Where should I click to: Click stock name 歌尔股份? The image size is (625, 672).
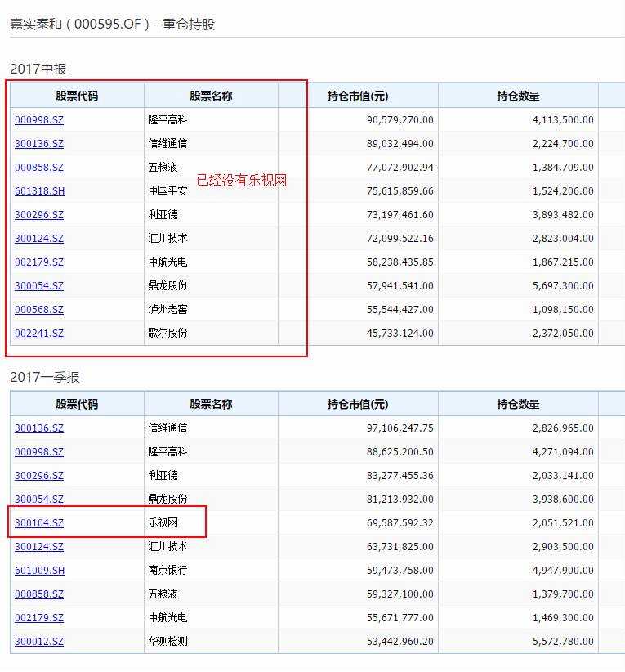[168, 333]
